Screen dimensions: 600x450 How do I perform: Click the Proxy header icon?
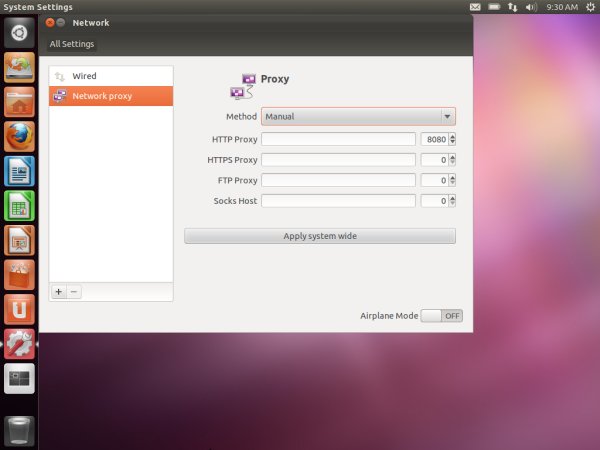[243, 87]
